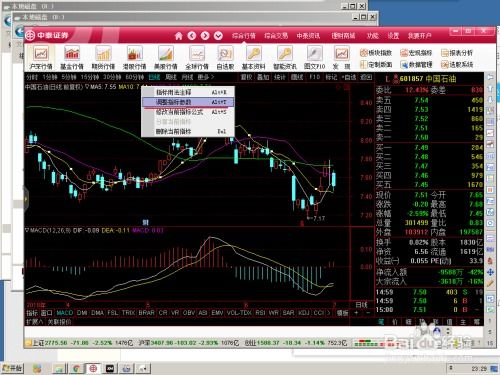Image resolution: width=500 pixels, height=375 pixels.
Task: Toggle the KDJ indicator tab
Action: (x=304, y=313)
